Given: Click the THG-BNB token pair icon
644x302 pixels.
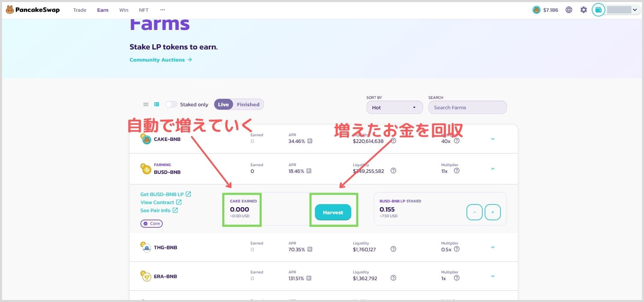Looking at the screenshot, I should click(146, 247).
